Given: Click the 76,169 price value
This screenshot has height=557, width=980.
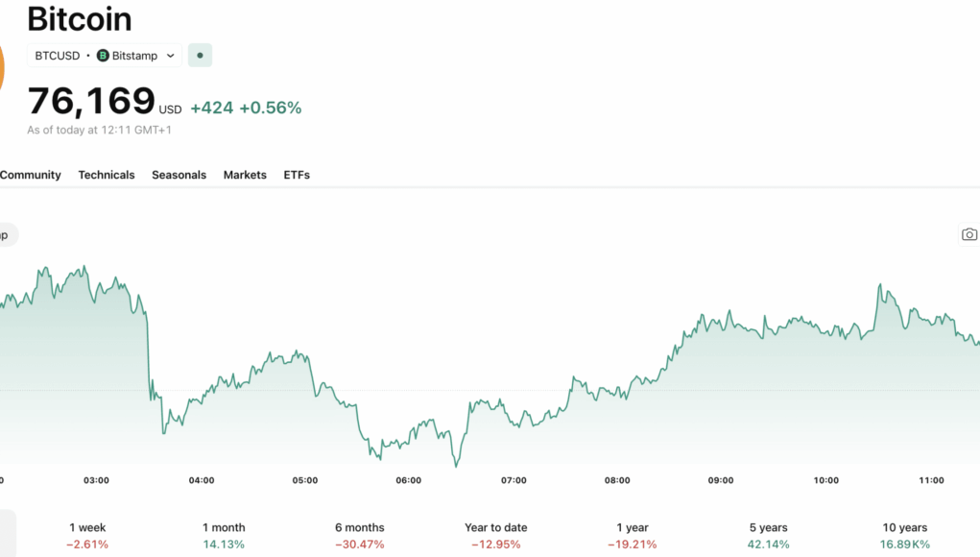Looking at the screenshot, I should 91,101.
